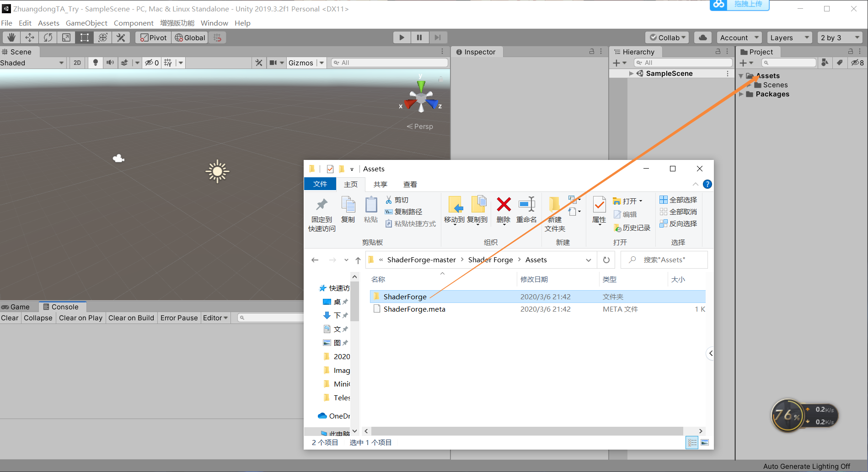The width and height of the screenshot is (868, 472).
Task: Open the Console Editor dropdown
Action: [215, 318]
